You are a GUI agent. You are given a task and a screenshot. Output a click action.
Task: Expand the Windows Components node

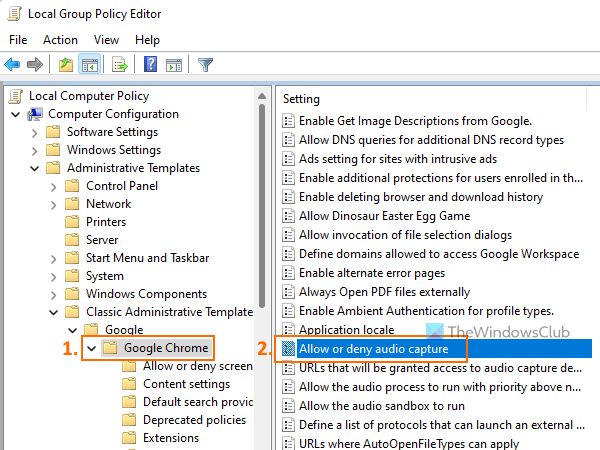click(54, 295)
